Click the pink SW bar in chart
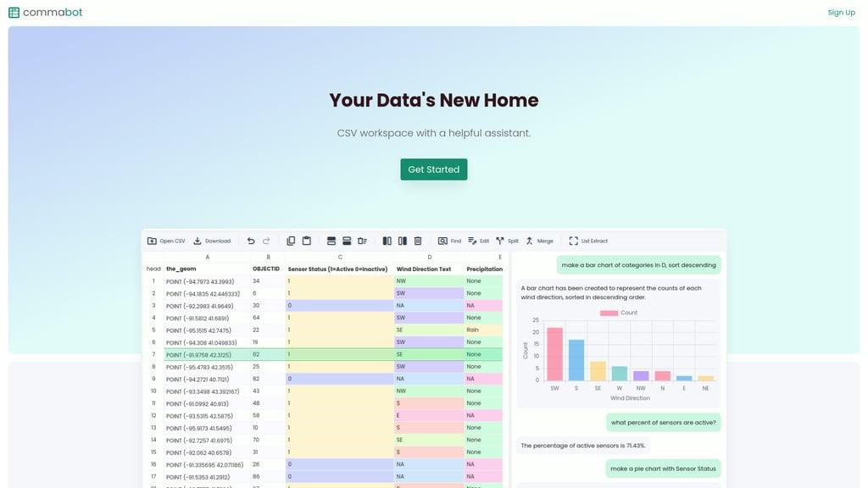The height and width of the screenshot is (488, 868). click(554, 353)
